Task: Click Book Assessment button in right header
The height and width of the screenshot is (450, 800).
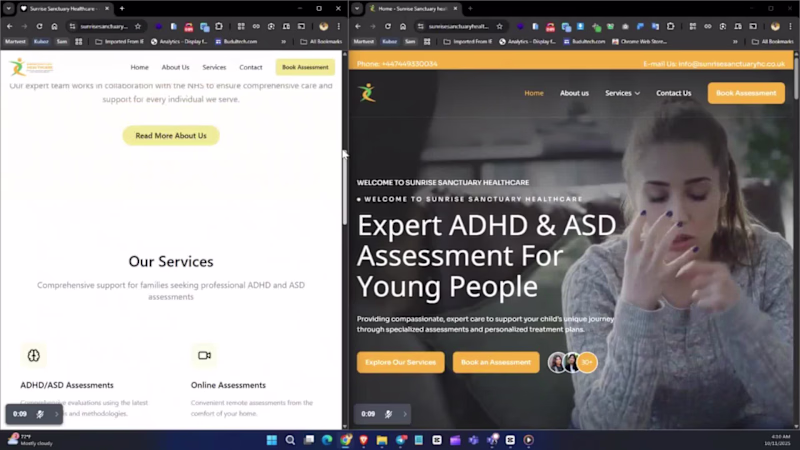Action: (746, 93)
